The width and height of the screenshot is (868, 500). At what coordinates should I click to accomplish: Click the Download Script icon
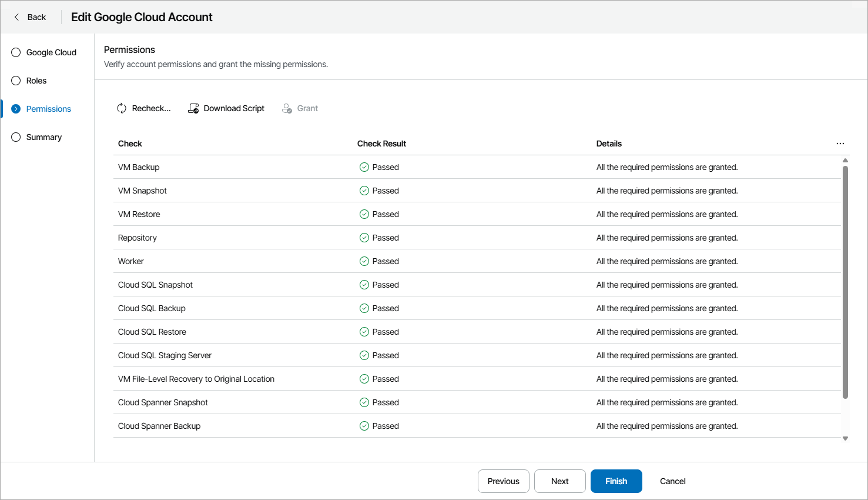click(193, 108)
